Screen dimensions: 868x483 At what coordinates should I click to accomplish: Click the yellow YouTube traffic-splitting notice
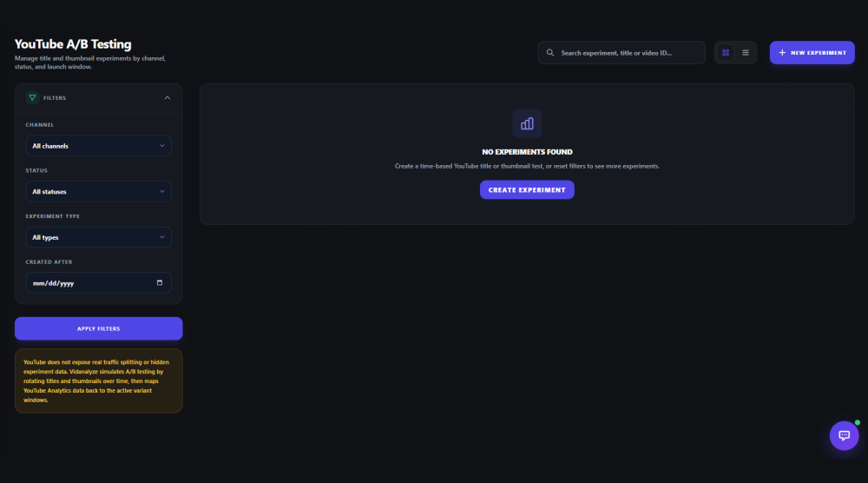point(99,380)
